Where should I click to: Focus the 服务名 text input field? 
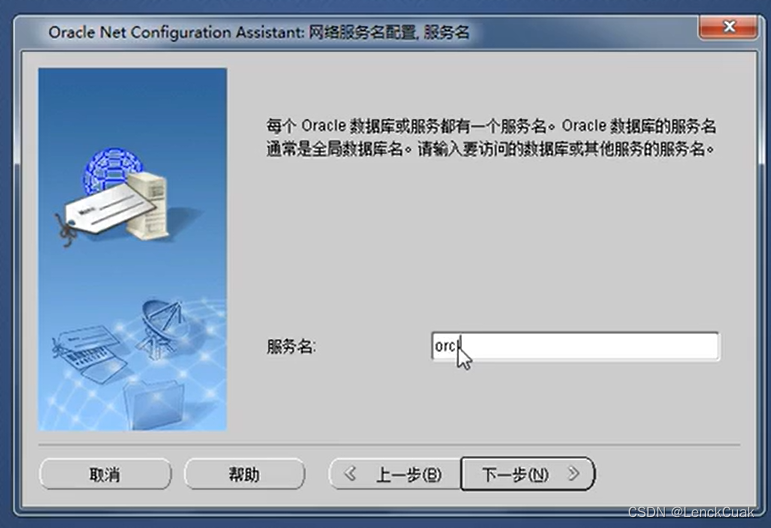click(575, 346)
